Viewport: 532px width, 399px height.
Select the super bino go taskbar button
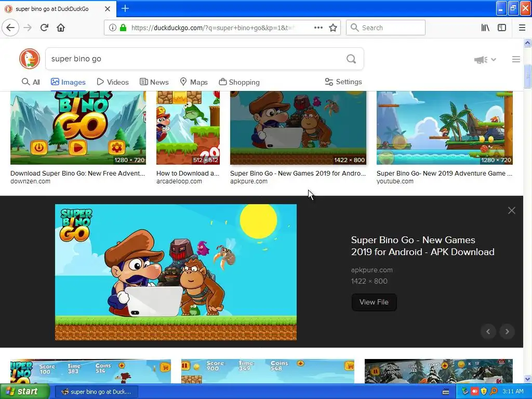pyautogui.click(x=96, y=392)
